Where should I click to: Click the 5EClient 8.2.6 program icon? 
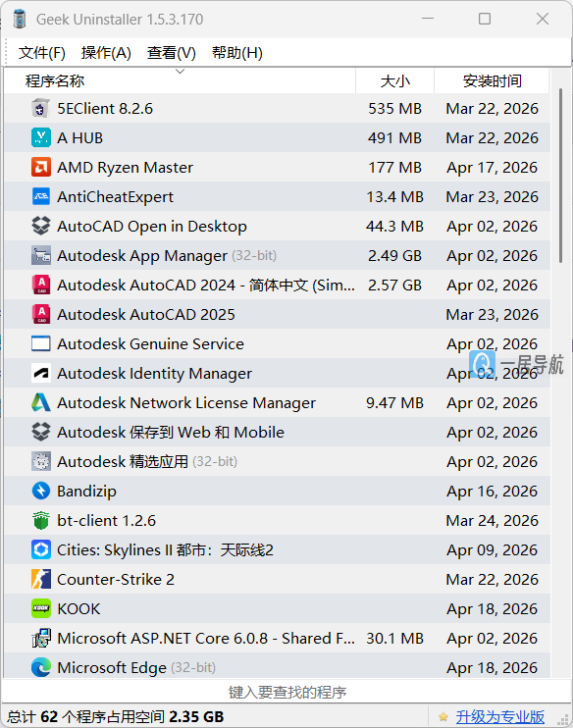(x=41, y=109)
